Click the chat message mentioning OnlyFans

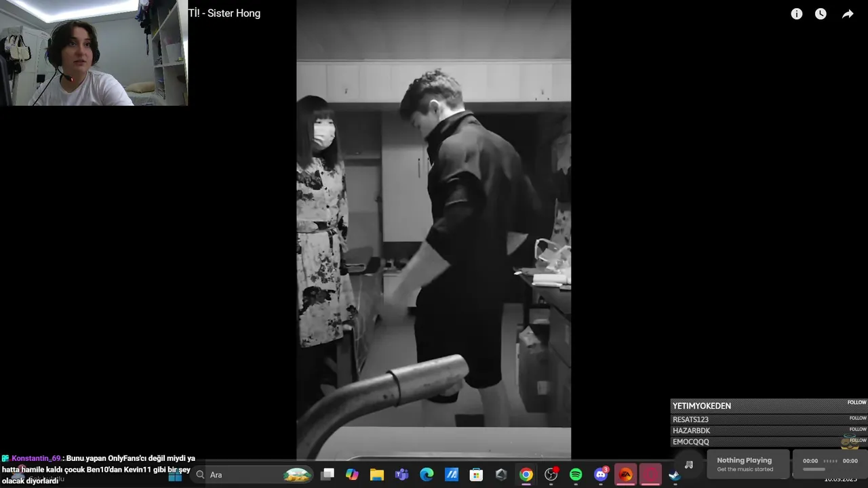point(98,470)
